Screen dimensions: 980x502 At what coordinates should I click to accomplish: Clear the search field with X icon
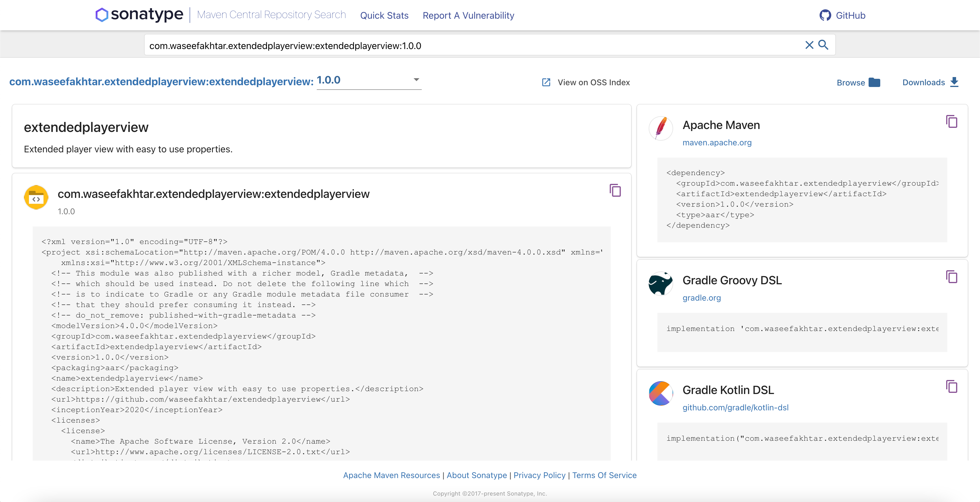point(809,45)
